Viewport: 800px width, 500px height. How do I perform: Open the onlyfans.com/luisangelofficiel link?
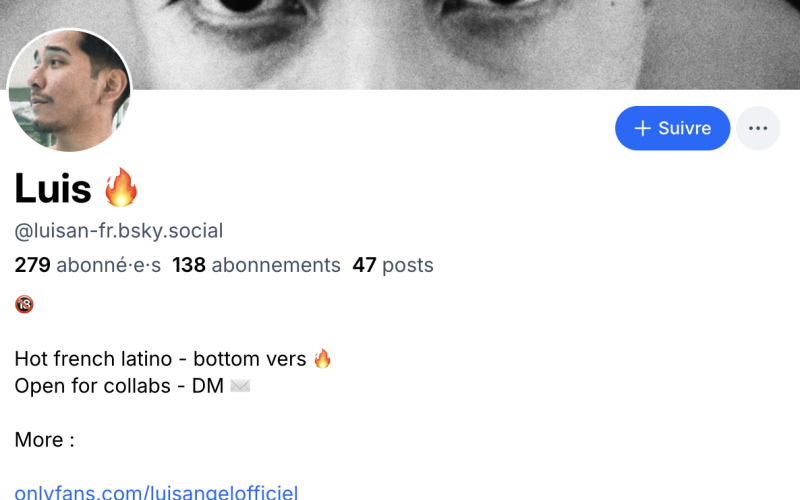(x=156, y=492)
